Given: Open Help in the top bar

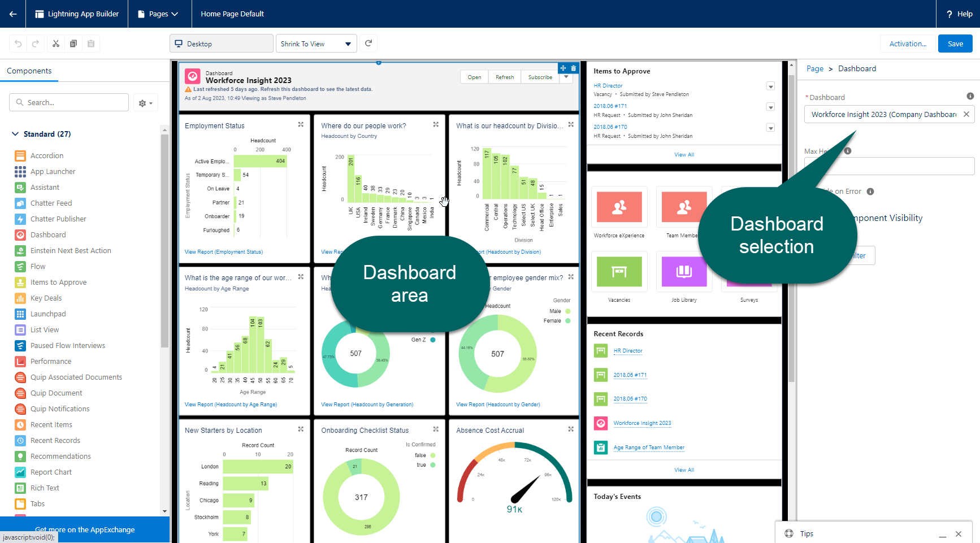Looking at the screenshot, I should pos(959,14).
